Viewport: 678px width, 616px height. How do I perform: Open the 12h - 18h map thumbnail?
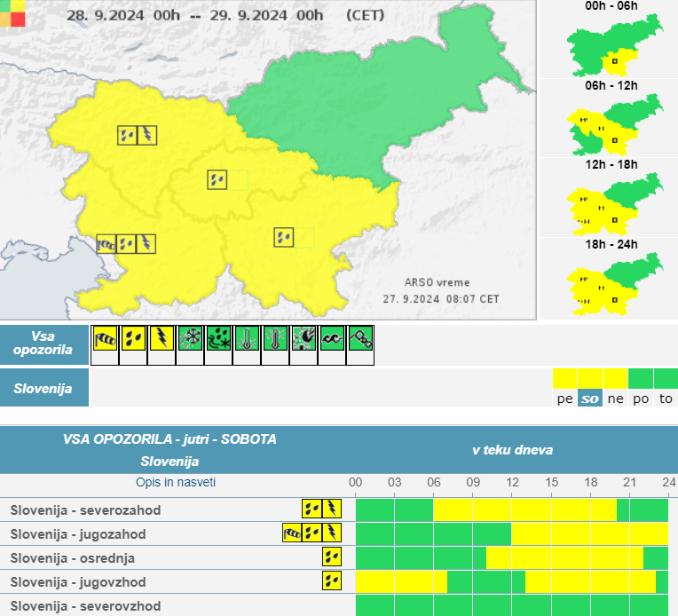pyautogui.click(x=613, y=204)
